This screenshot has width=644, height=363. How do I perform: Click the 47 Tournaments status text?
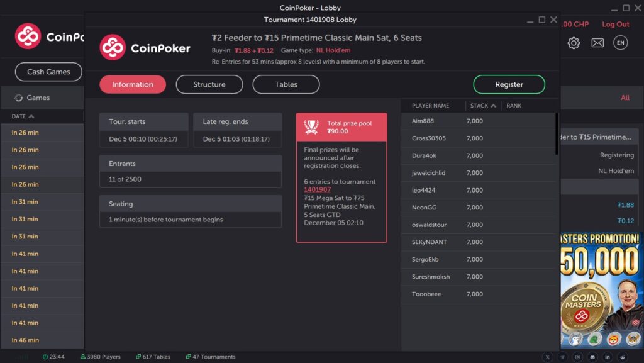tap(214, 357)
